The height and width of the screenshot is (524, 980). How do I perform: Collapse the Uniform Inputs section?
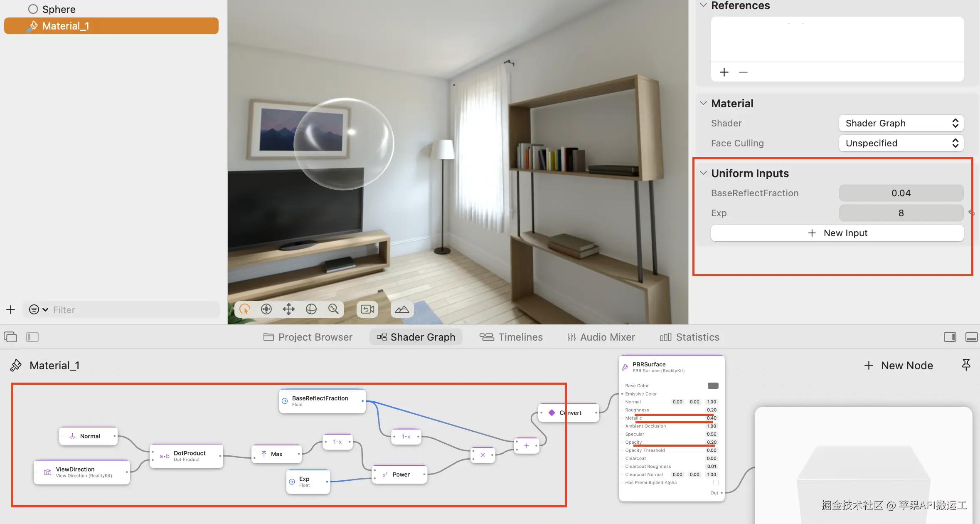pyautogui.click(x=703, y=173)
